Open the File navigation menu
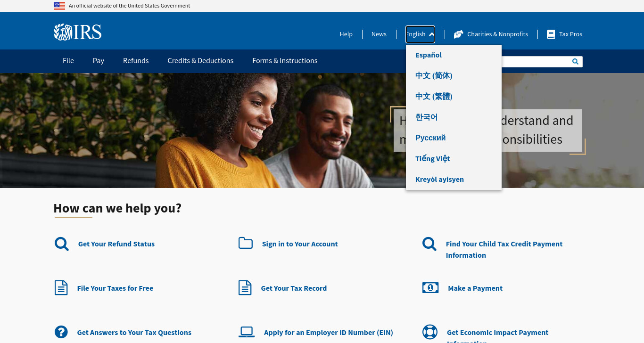 pyautogui.click(x=68, y=61)
